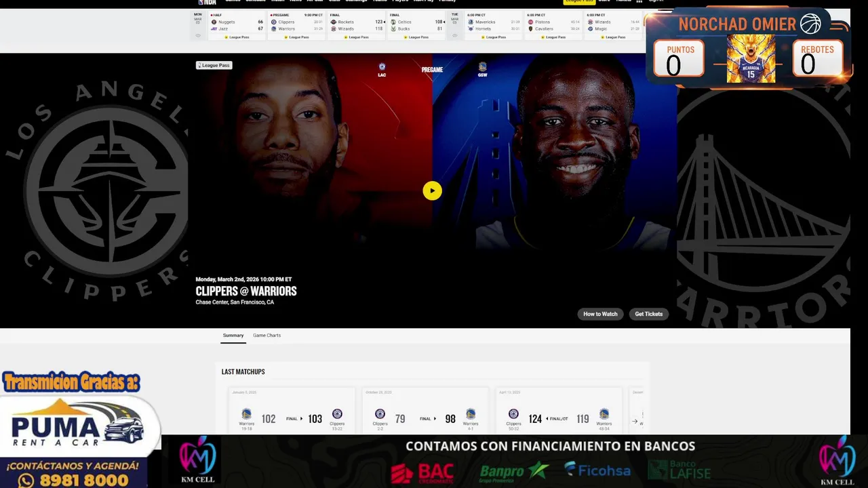Image resolution: width=868 pixels, height=488 pixels.
Task: Click the Wizards logo beside the score 118
Action: [x=334, y=28]
